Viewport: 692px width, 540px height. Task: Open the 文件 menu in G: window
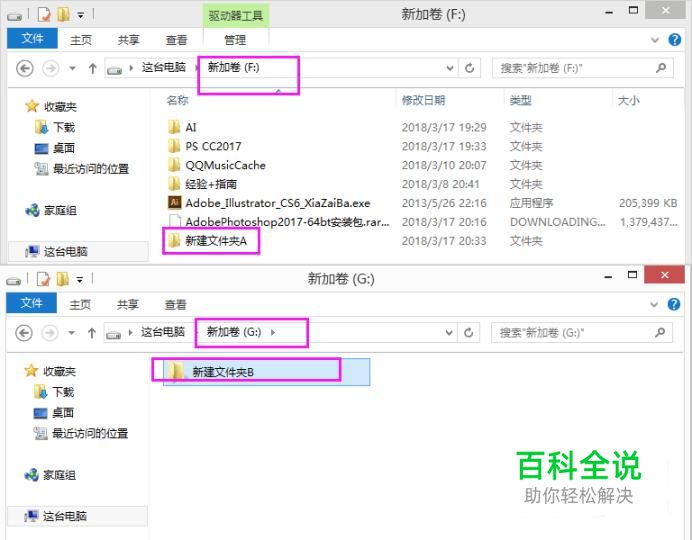click(31, 303)
